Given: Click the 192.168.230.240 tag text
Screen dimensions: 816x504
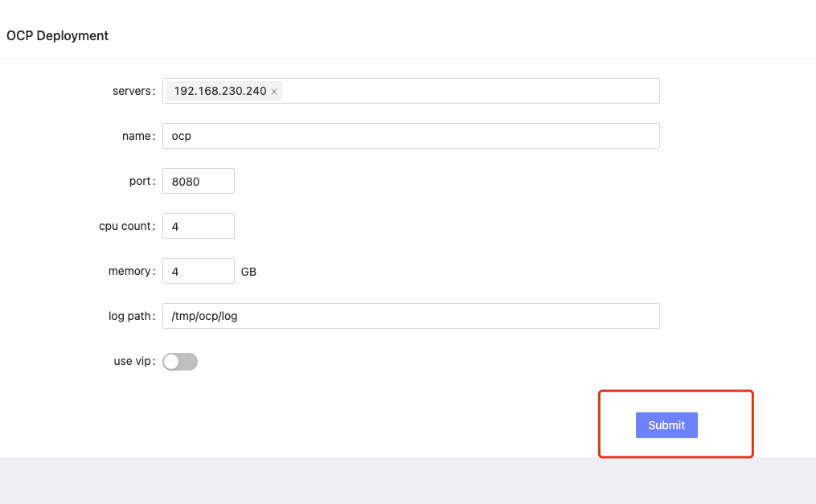Looking at the screenshot, I should (220, 91).
